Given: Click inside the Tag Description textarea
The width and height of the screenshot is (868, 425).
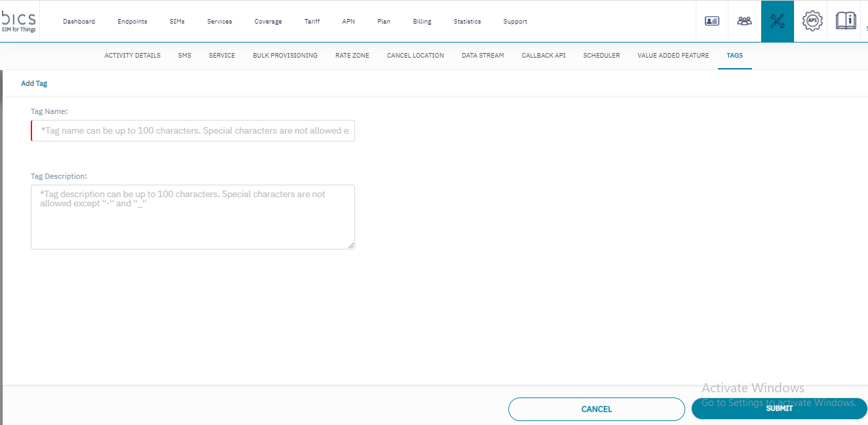Looking at the screenshot, I should click(193, 217).
